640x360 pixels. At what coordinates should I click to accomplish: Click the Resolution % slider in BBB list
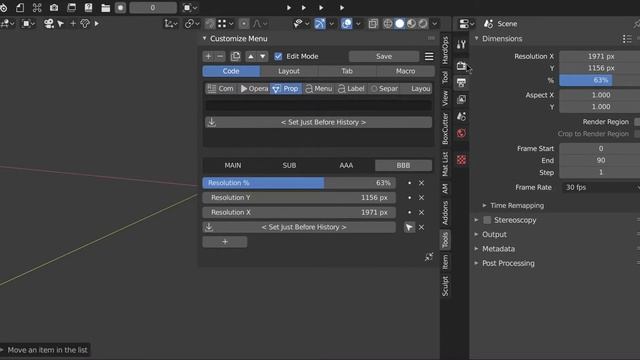(x=299, y=183)
